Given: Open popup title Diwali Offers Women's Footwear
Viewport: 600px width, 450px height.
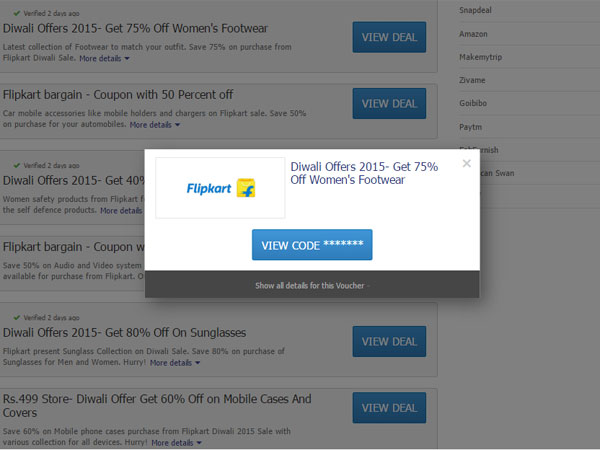Looking at the screenshot, I should [363, 173].
